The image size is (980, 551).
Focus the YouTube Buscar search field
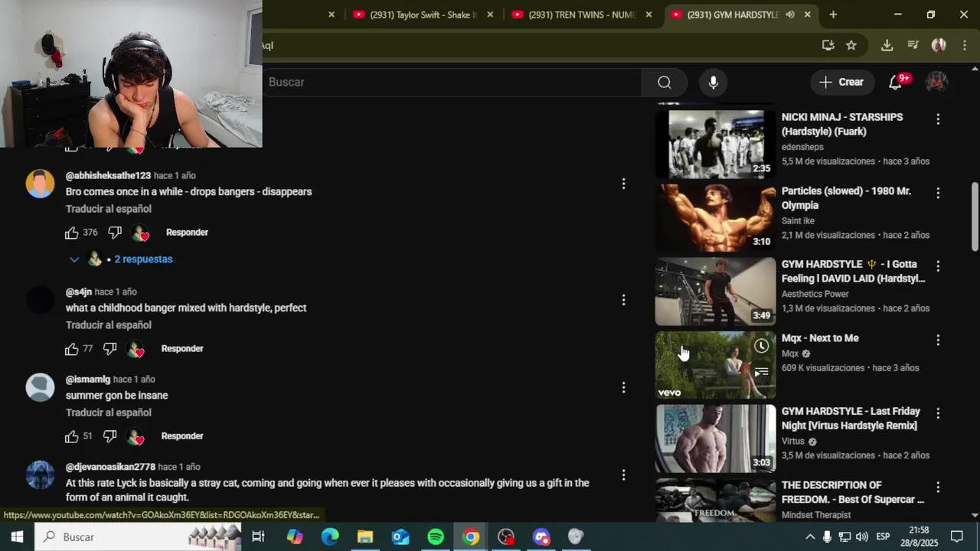click(452, 82)
